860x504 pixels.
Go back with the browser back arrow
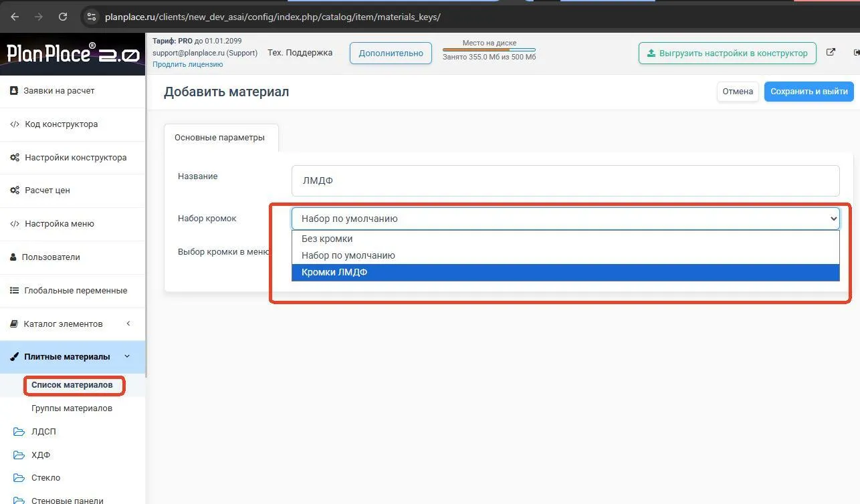pos(15,17)
